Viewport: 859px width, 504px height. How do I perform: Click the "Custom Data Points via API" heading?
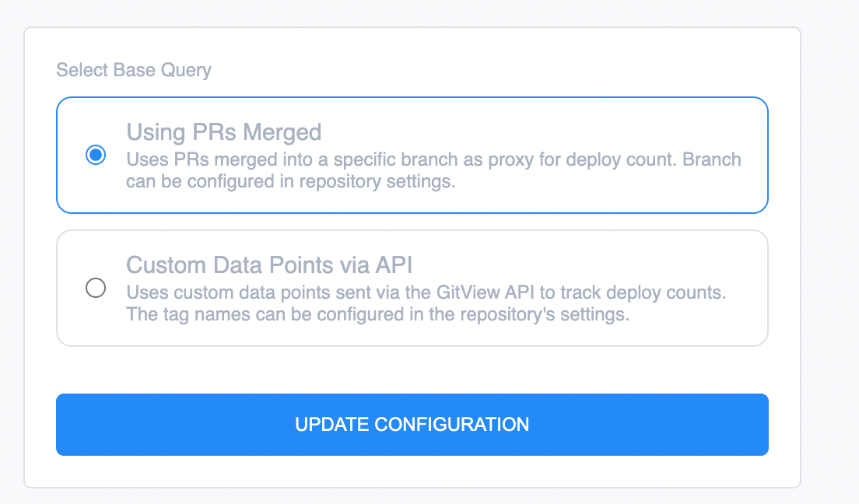[x=269, y=265]
